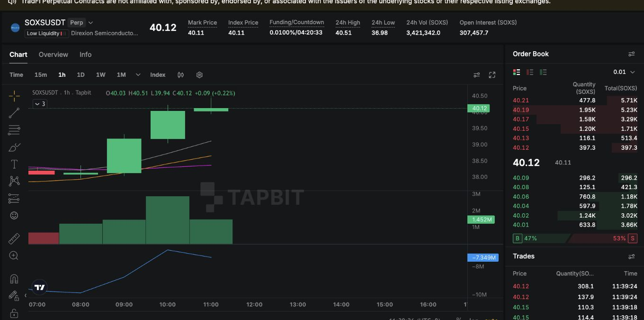Show both bids and asks view
Viewport: 644px width, 320px height.
(x=517, y=72)
